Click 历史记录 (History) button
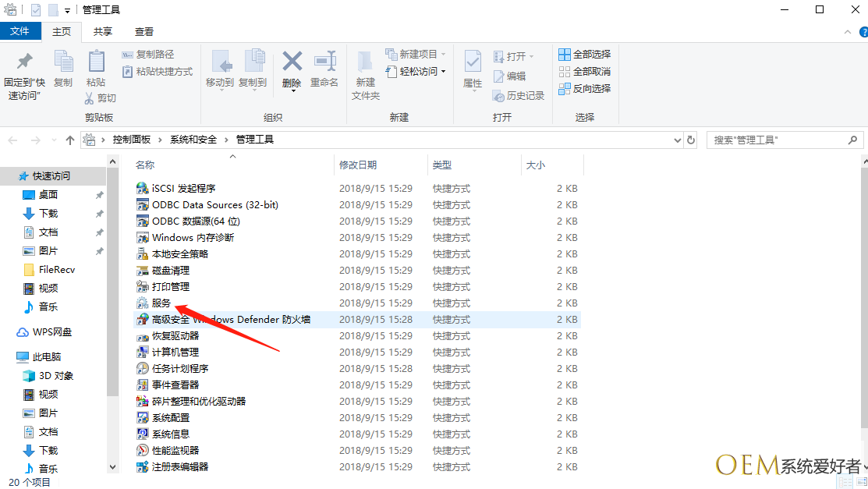Image resolution: width=868 pixels, height=489 pixels. (x=519, y=96)
